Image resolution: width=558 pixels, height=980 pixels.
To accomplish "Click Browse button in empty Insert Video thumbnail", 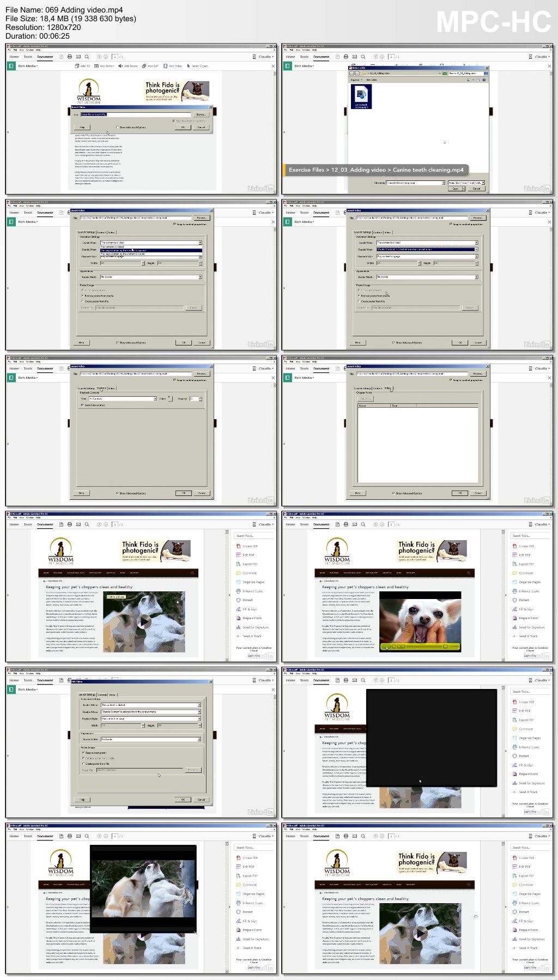I will point(201,114).
